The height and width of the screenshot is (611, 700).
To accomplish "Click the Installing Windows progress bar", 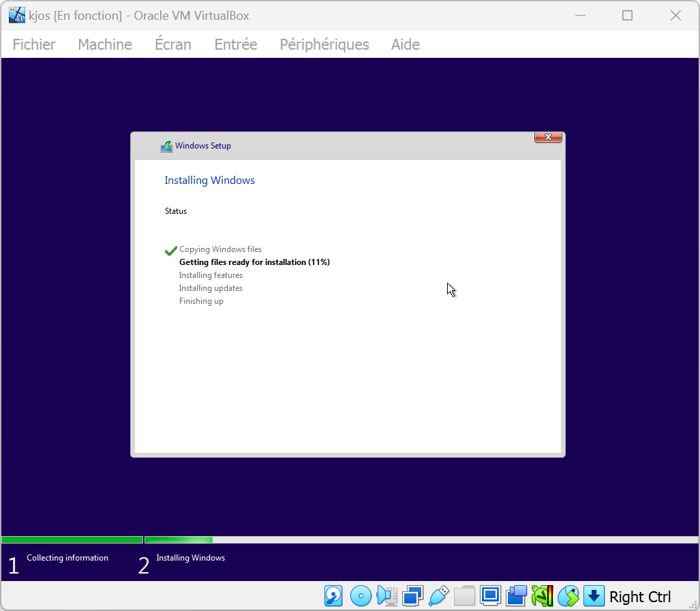I will (421, 539).
